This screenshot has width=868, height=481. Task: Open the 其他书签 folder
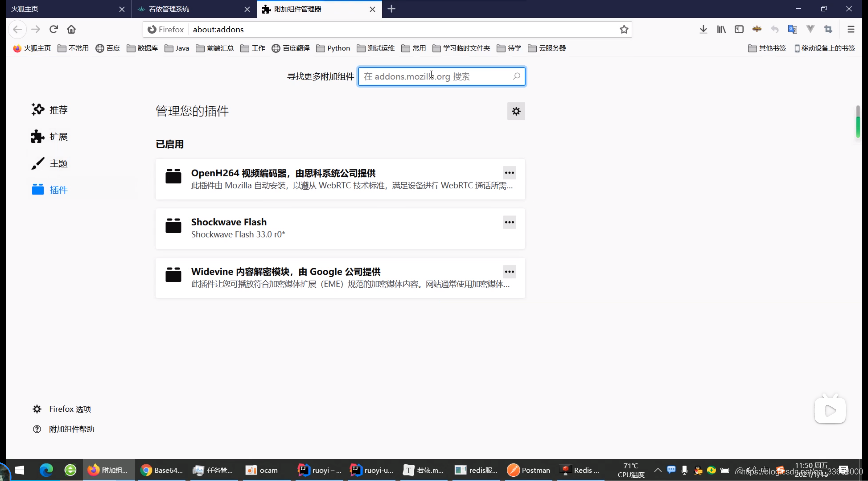pyautogui.click(x=767, y=48)
